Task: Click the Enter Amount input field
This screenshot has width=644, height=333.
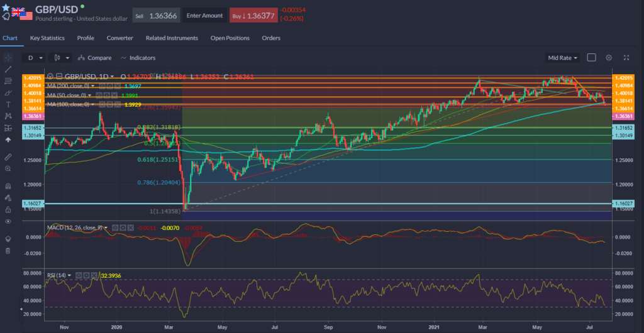Action: 205,14
